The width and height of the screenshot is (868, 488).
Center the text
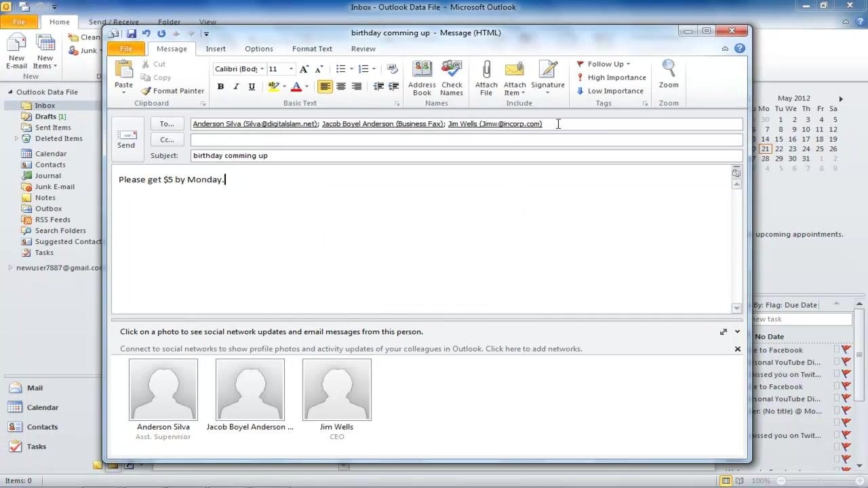pos(341,87)
